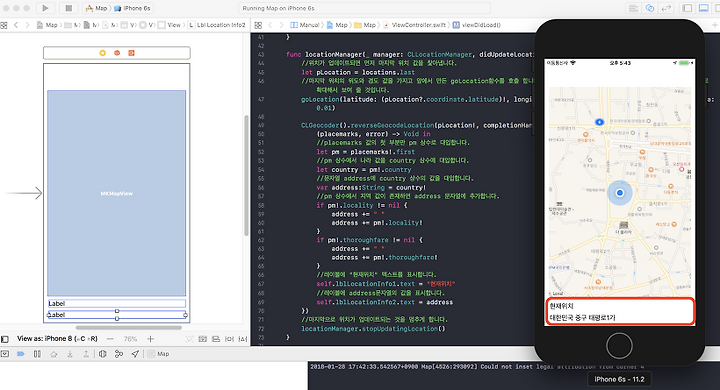Pause program execution in debug bar

[x=37, y=354]
